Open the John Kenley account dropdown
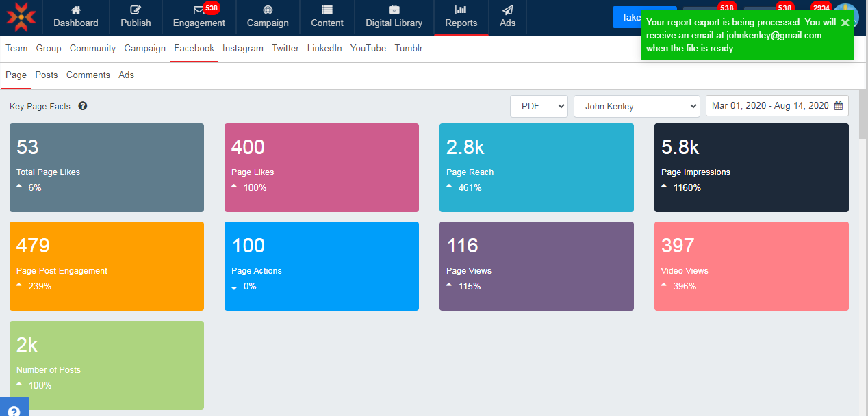This screenshot has height=416, width=868. point(637,106)
